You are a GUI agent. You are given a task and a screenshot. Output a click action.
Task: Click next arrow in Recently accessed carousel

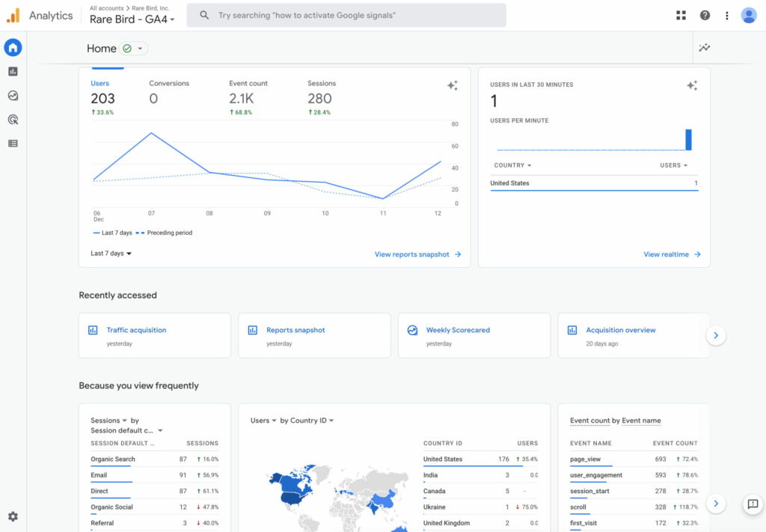(715, 336)
